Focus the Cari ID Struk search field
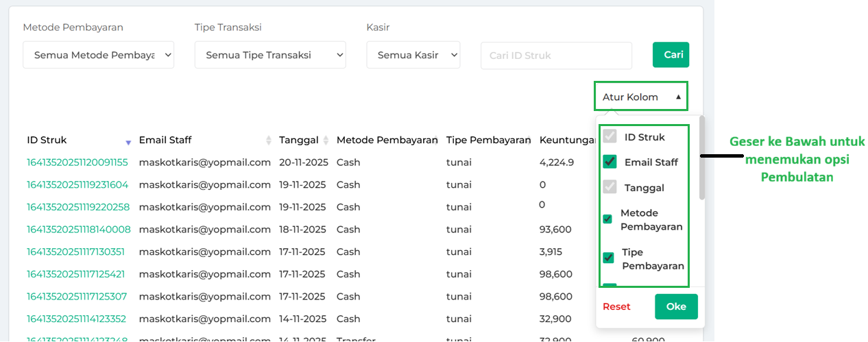The height and width of the screenshot is (342, 868). [x=556, y=56]
